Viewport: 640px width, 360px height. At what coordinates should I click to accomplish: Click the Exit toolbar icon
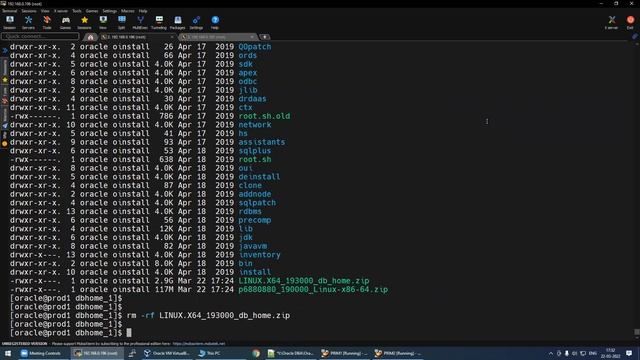(x=630, y=22)
